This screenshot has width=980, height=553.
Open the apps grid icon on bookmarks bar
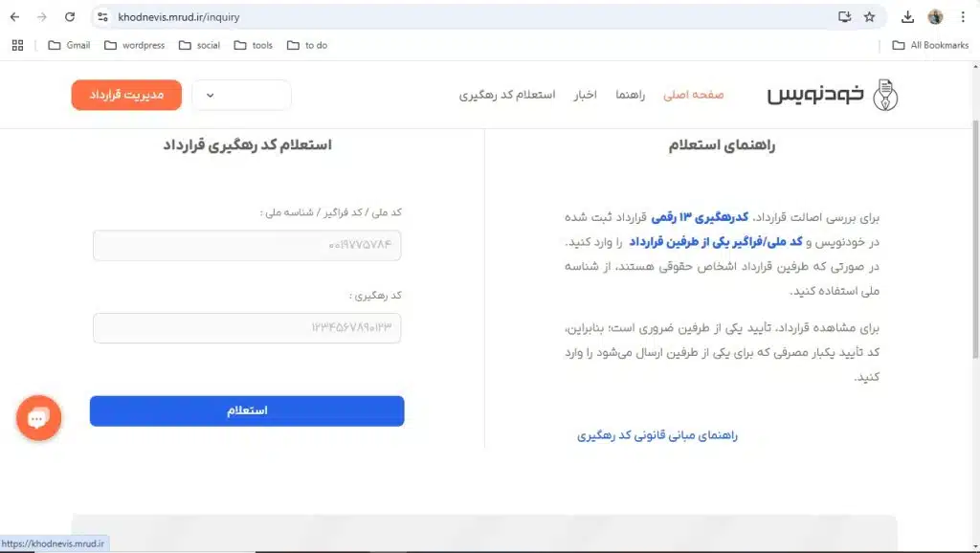[17, 44]
